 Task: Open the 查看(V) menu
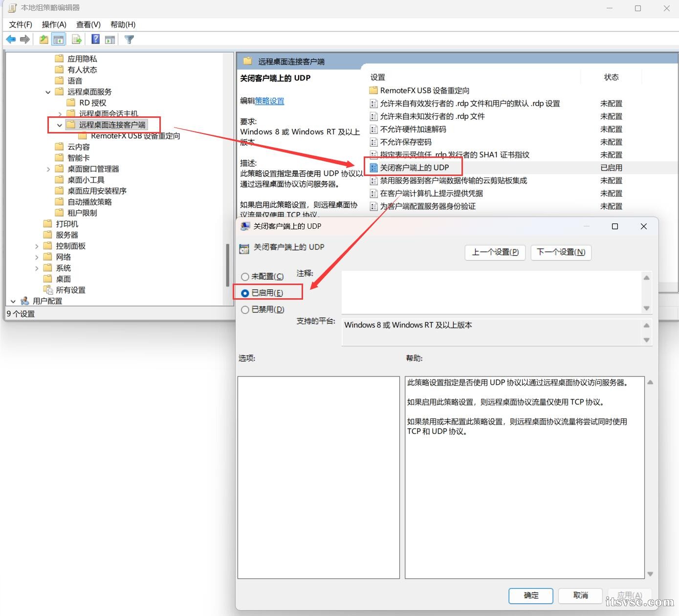point(88,24)
